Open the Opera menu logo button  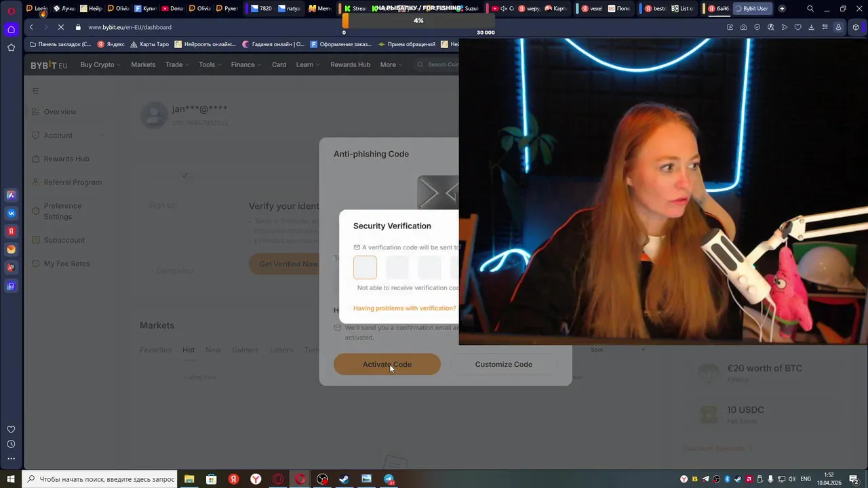(x=11, y=10)
